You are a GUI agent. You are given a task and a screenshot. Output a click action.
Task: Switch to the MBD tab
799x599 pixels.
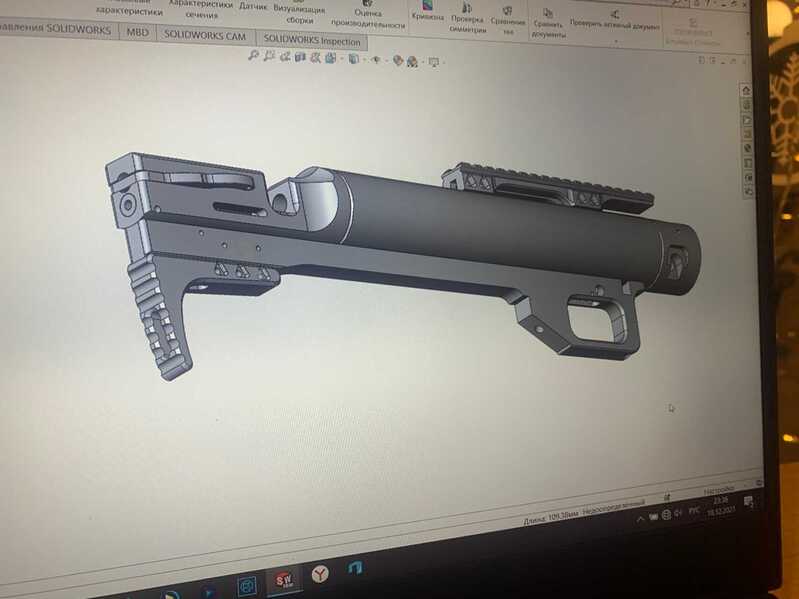coord(138,32)
